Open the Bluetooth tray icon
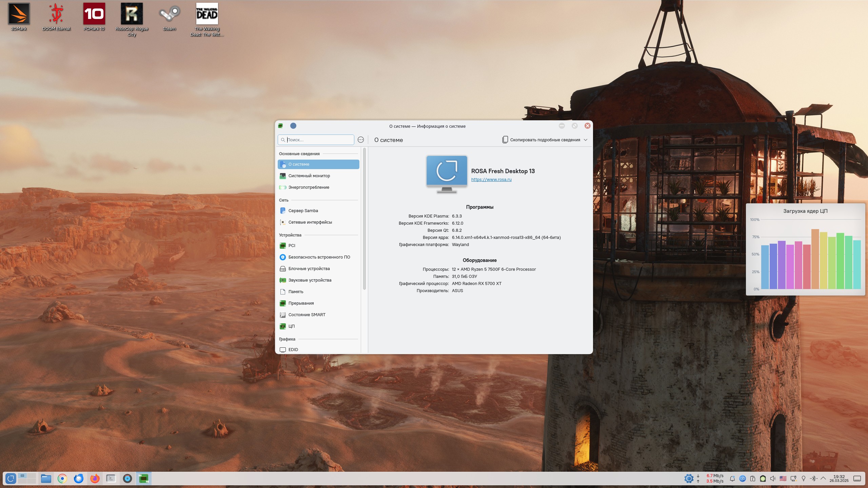This screenshot has width=868, height=488. pos(813,479)
